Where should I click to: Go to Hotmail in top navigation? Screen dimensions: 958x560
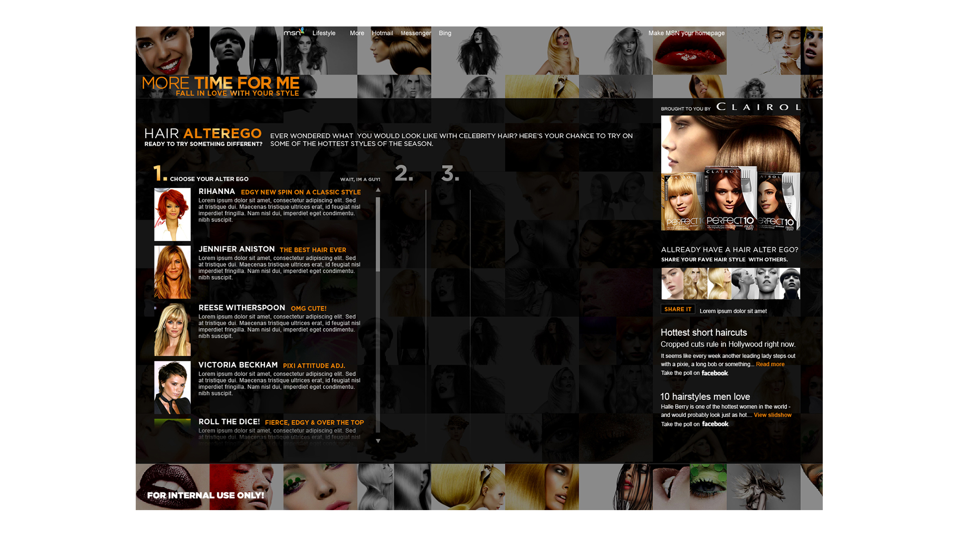[x=382, y=33]
